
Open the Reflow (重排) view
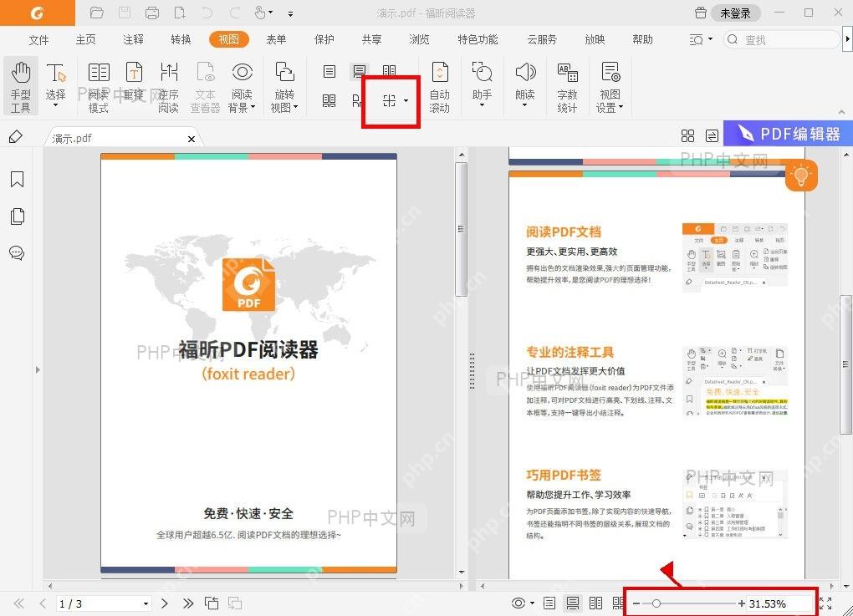coord(134,82)
